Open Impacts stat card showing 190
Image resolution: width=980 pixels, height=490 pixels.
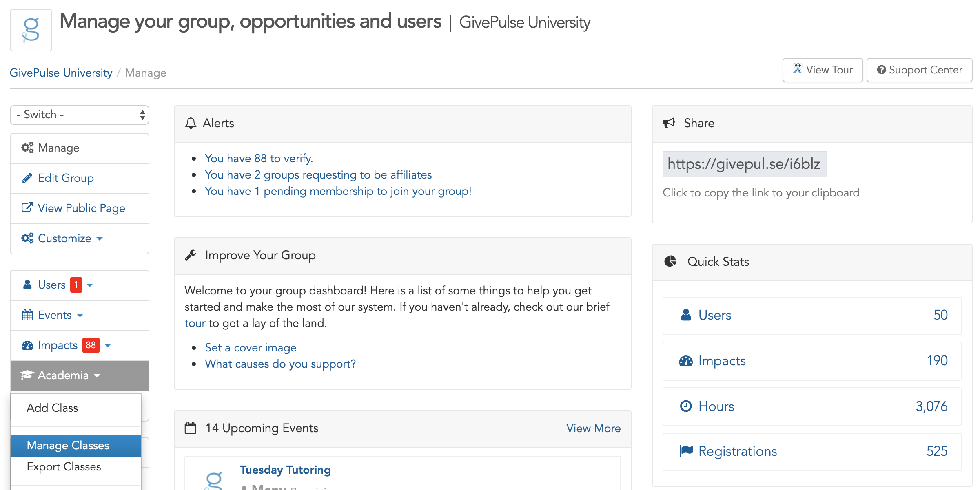click(x=812, y=361)
